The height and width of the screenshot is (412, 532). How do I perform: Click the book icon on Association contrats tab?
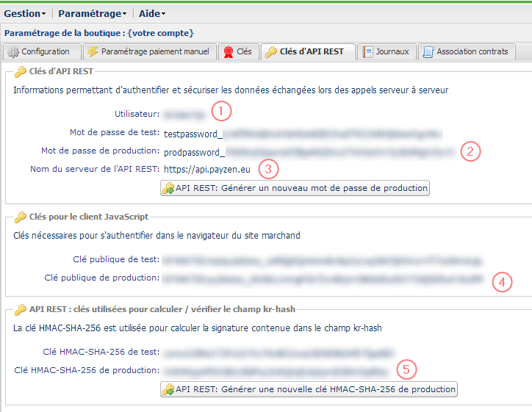point(428,51)
